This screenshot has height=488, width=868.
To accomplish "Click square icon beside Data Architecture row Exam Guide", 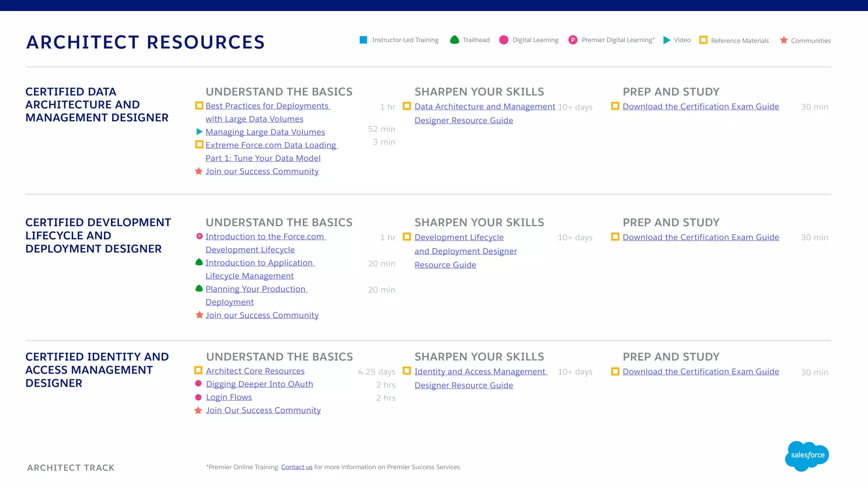I will [x=615, y=106].
